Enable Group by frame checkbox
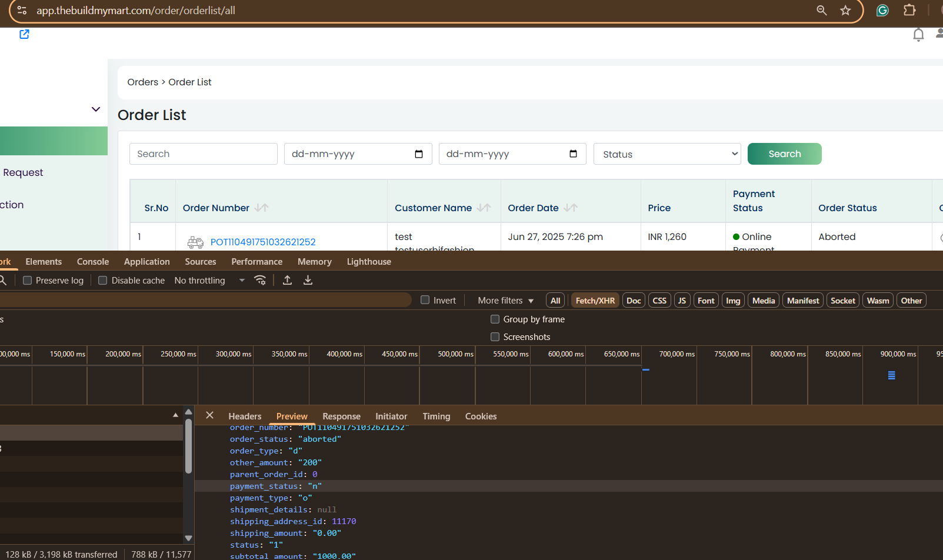The image size is (943, 560). tap(495, 319)
